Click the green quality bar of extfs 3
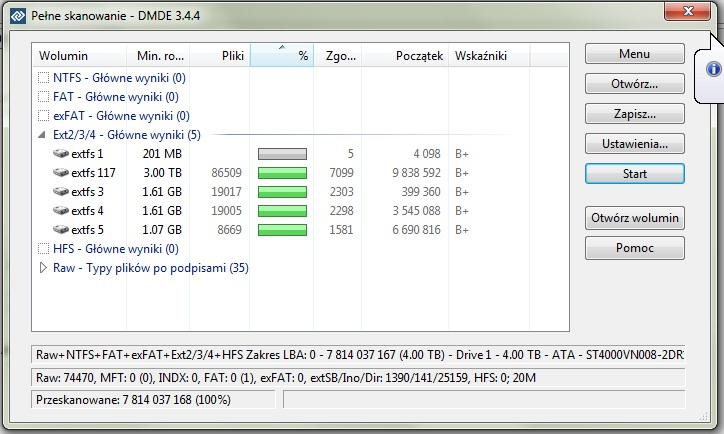724x434 pixels. [x=282, y=192]
